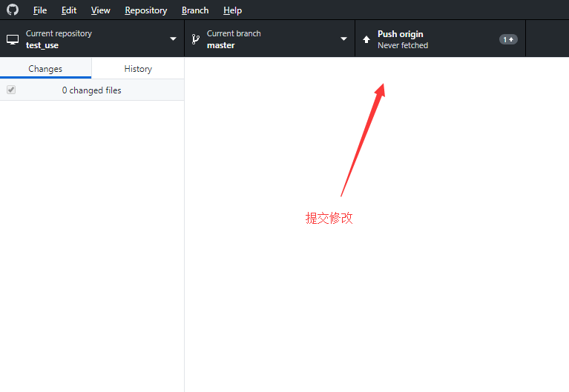Viewport: 569px width, 392px height.
Task: Switch to the History tab
Action: click(x=138, y=69)
